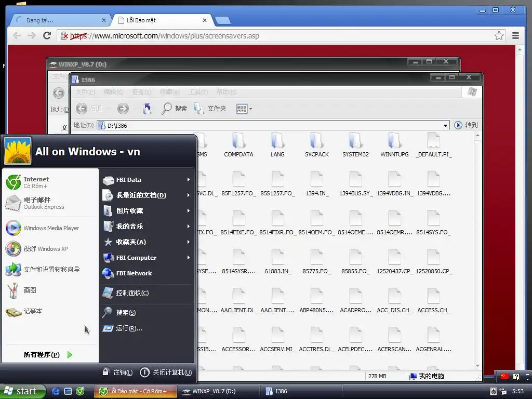
Task: Open the Tools (工具) menu in I386
Action: 198,92
